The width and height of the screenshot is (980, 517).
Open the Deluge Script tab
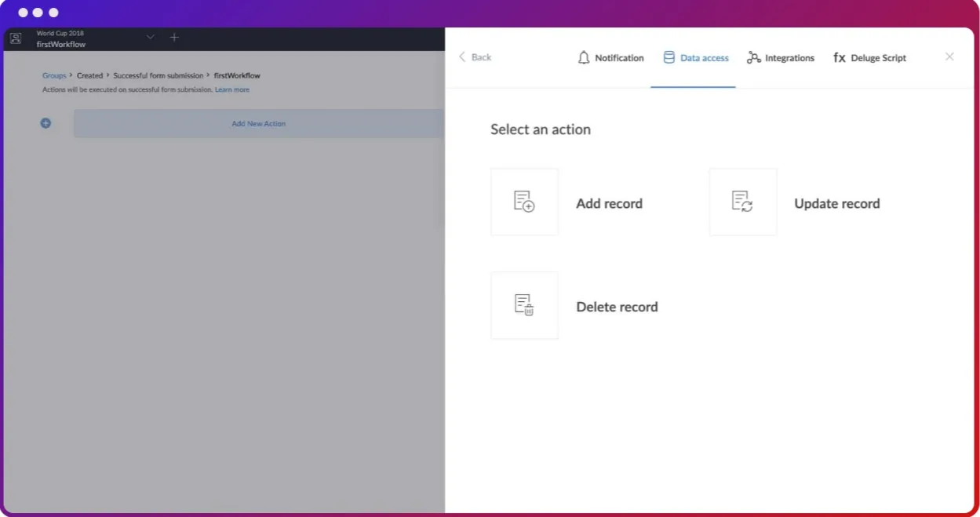pos(869,58)
